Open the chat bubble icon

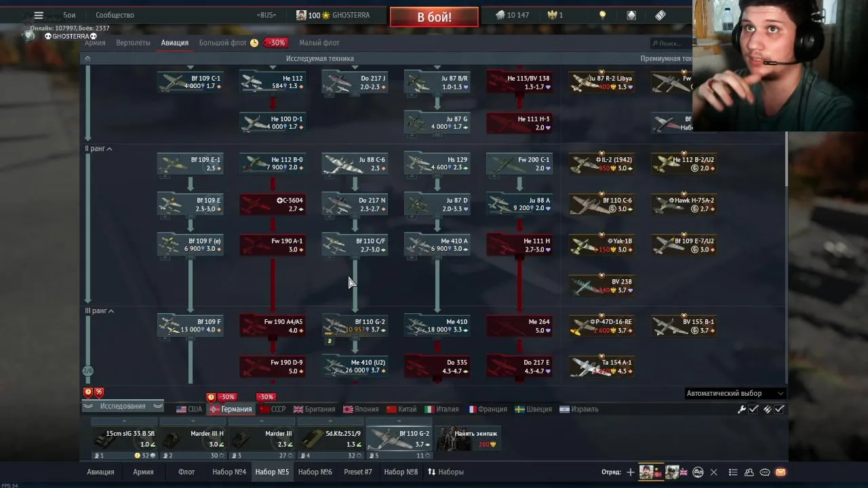coord(765,472)
